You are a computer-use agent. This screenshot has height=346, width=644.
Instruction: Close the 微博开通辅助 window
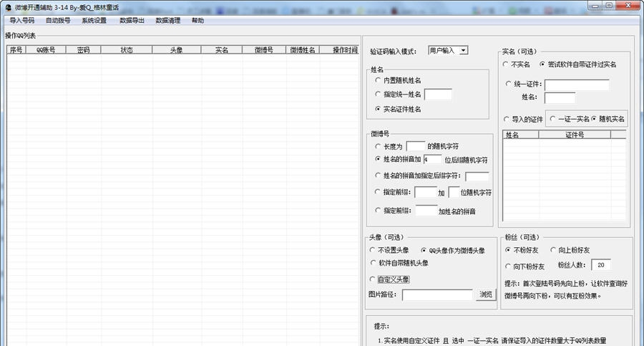point(628,5)
